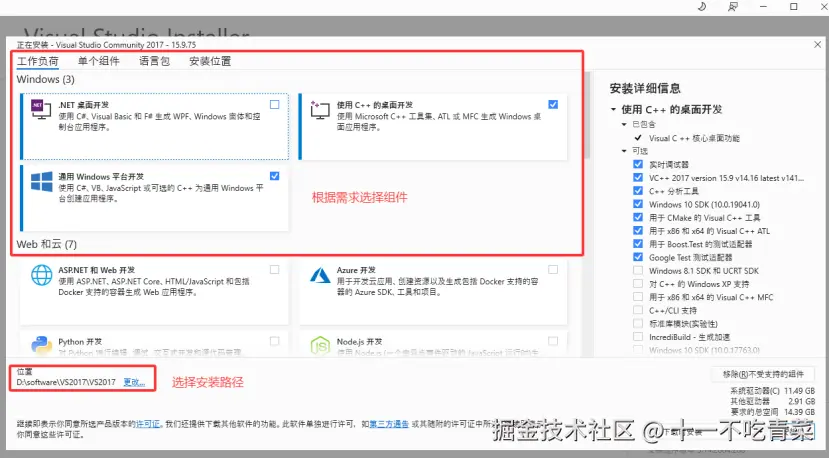The width and height of the screenshot is (829, 459).
Task: Click the .NET desktop development icon
Action: (x=41, y=109)
